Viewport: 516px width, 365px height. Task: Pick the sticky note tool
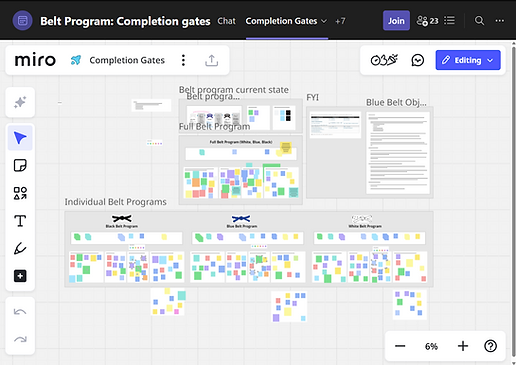(20, 165)
